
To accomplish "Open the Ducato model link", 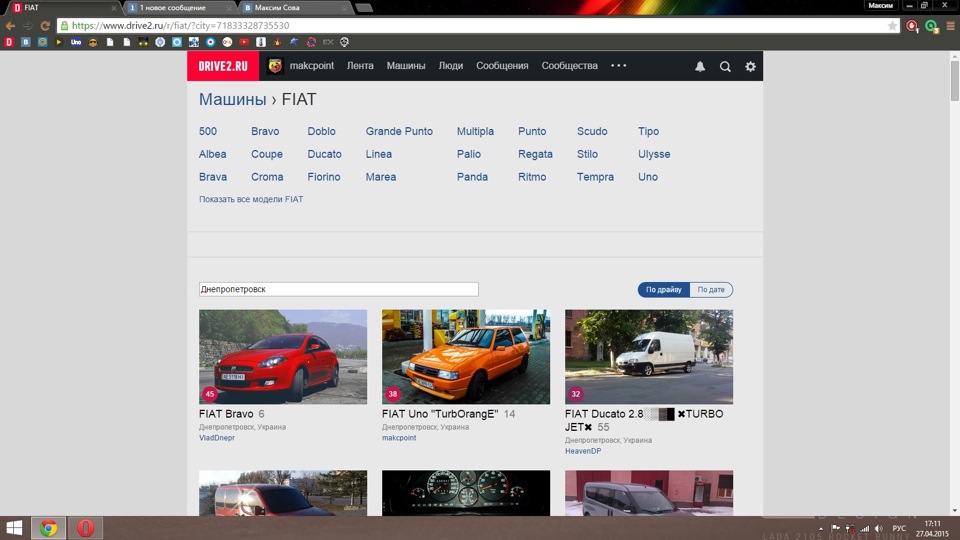I will pos(324,154).
